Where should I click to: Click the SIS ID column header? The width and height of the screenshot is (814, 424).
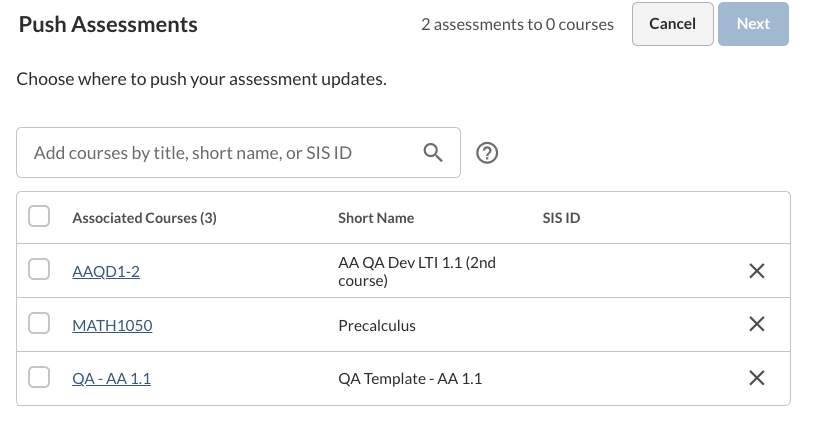(x=561, y=218)
